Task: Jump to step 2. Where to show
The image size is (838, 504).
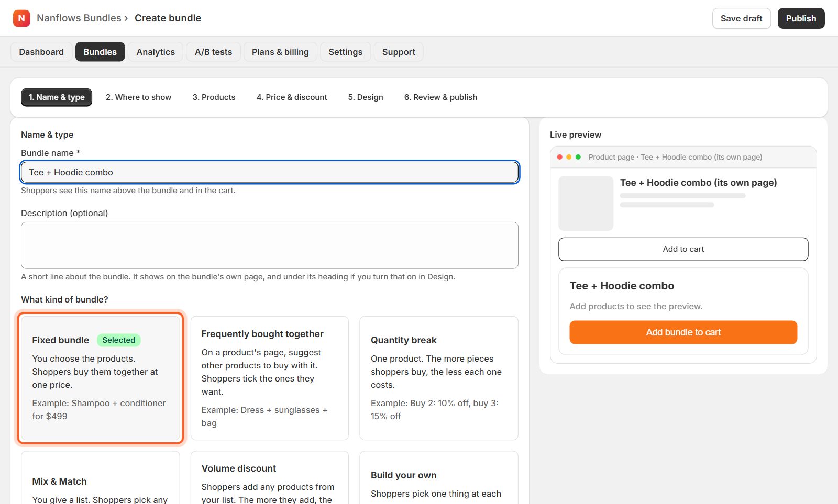Action: point(138,97)
